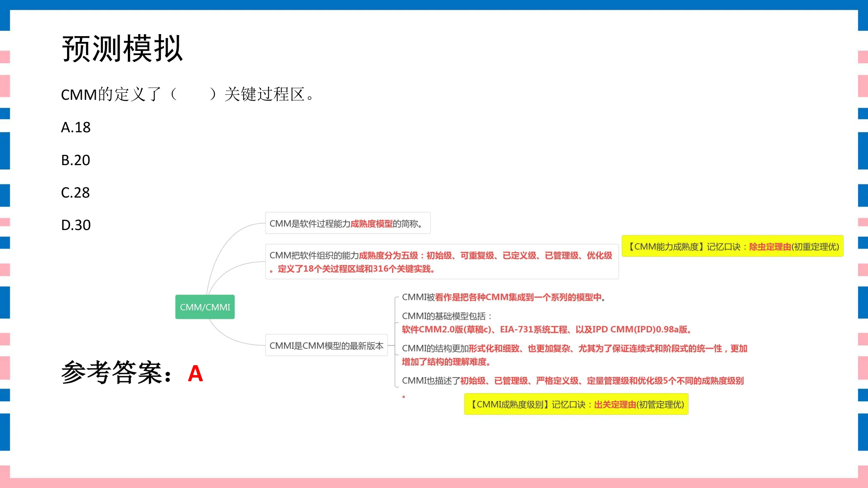
Task: Choose answer option C.28
Action: (75, 192)
